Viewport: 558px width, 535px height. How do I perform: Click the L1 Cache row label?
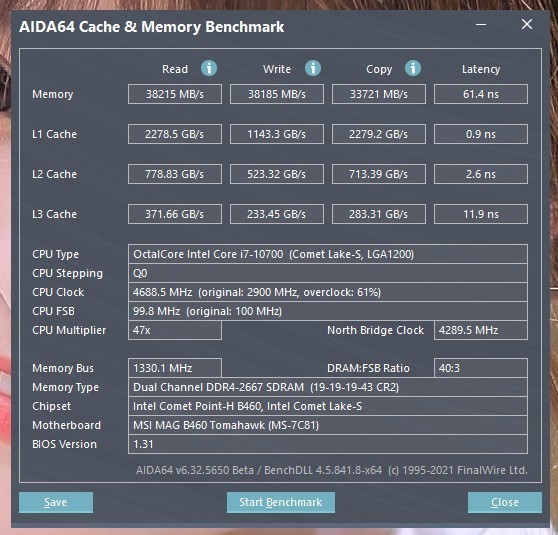54,134
